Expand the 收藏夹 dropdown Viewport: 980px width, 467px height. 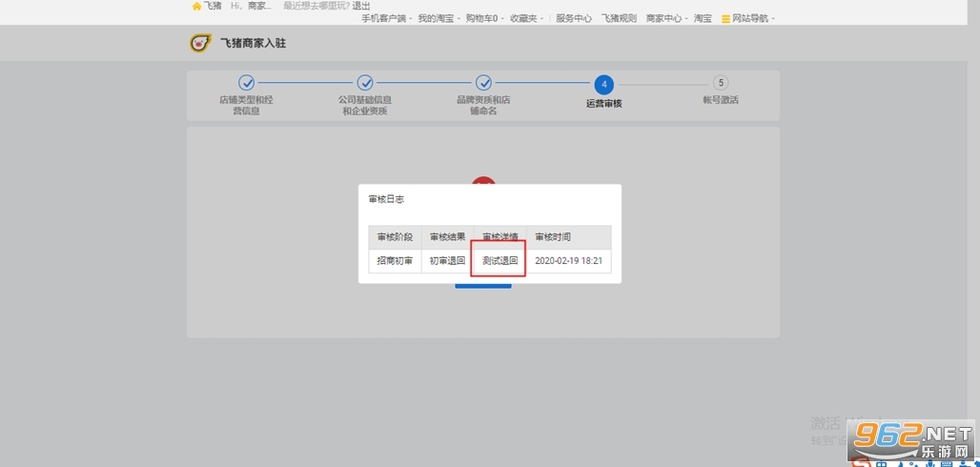(526, 18)
